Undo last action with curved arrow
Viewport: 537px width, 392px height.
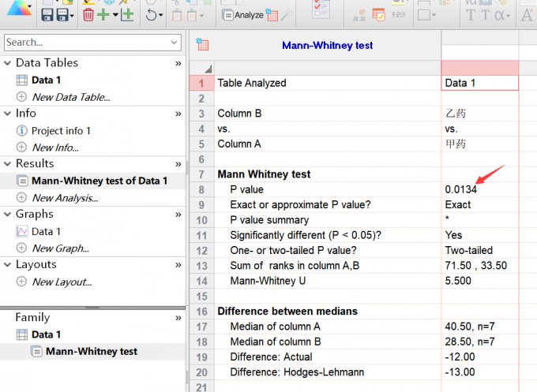pyautogui.click(x=151, y=15)
